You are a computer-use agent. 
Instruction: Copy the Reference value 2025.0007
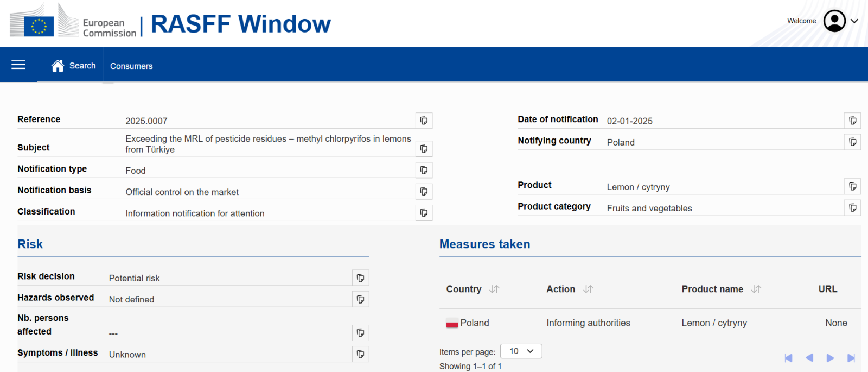click(x=424, y=121)
